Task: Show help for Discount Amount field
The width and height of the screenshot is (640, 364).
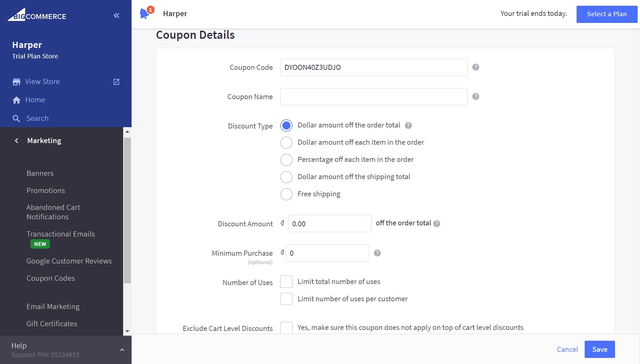Action: [437, 224]
